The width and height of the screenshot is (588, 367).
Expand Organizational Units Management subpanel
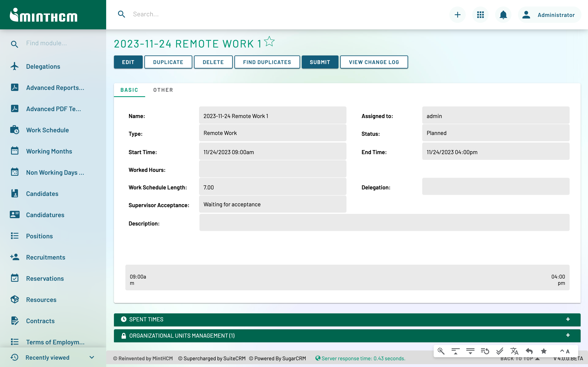coord(568,335)
